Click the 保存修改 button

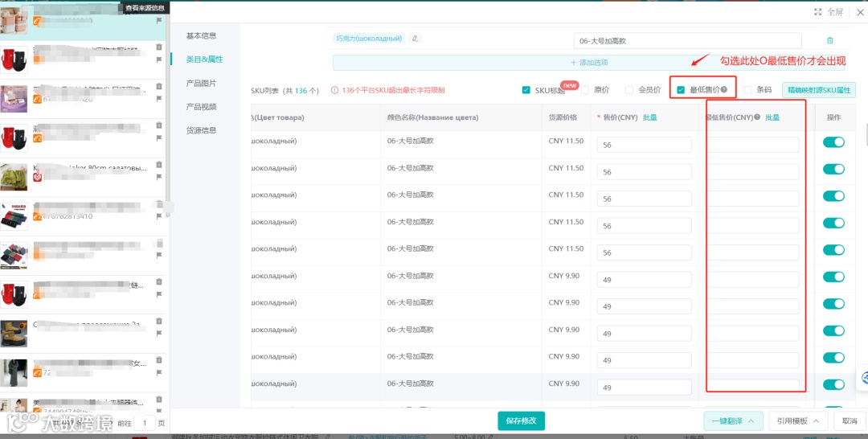(x=521, y=421)
